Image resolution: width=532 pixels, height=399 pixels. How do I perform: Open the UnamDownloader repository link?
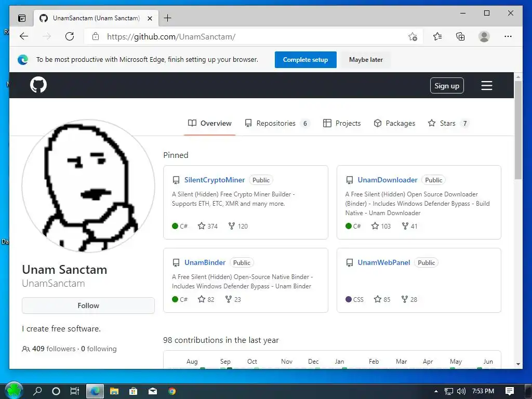pyautogui.click(x=388, y=180)
